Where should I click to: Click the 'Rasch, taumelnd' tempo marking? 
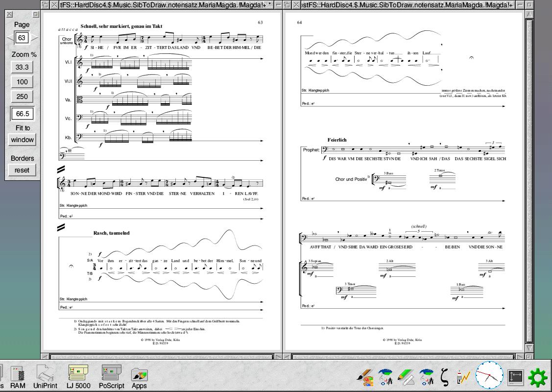coord(111,233)
